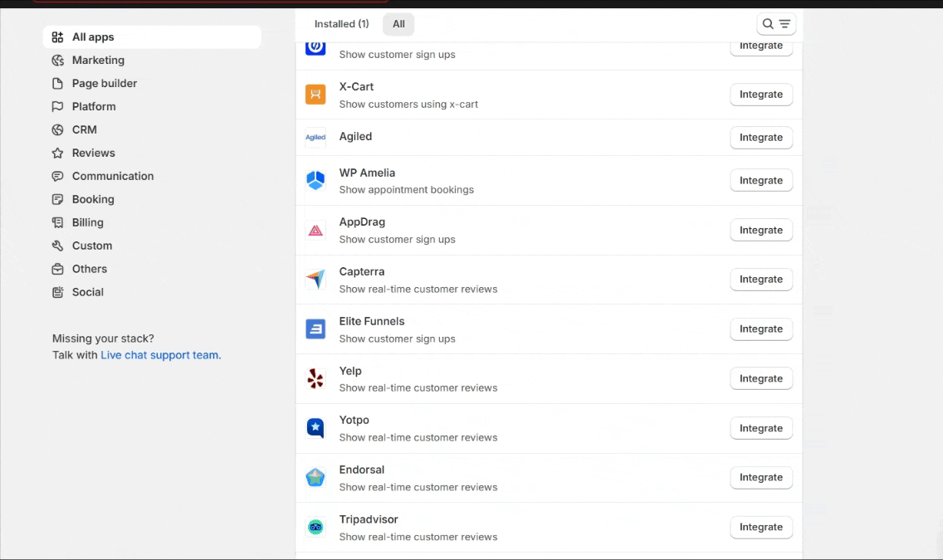Open the Marketing category in sidebar
The width and height of the screenshot is (943, 560).
98,61
